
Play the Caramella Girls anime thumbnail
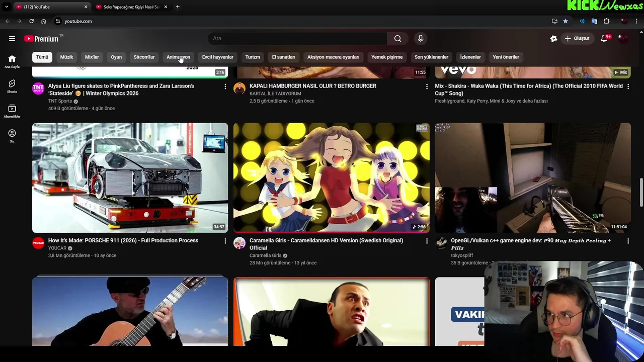332,178
